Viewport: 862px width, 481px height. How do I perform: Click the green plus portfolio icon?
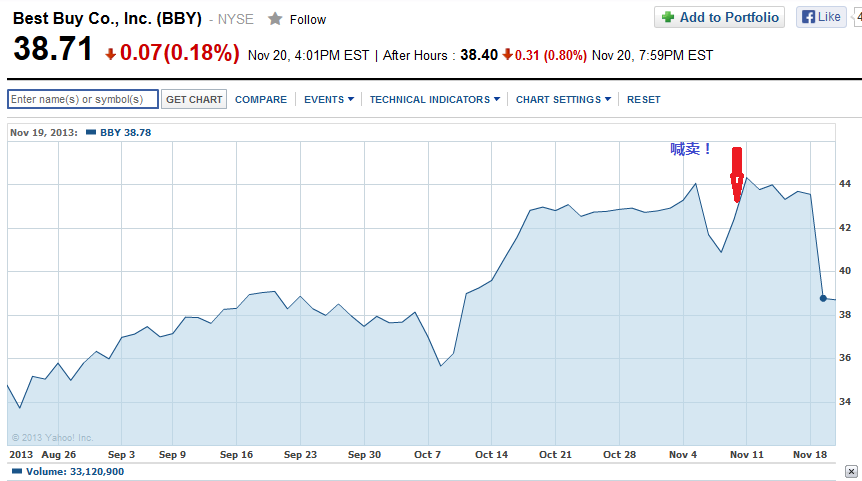[x=667, y=17]
